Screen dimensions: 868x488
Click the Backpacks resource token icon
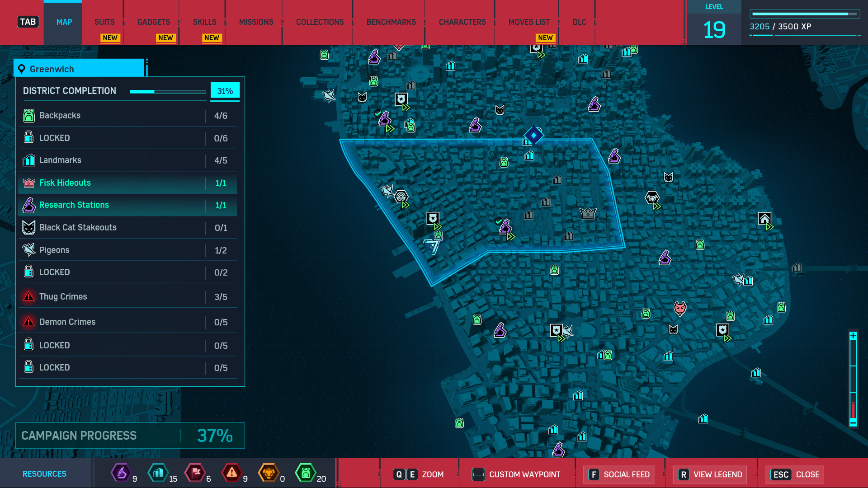pos(306,473)
